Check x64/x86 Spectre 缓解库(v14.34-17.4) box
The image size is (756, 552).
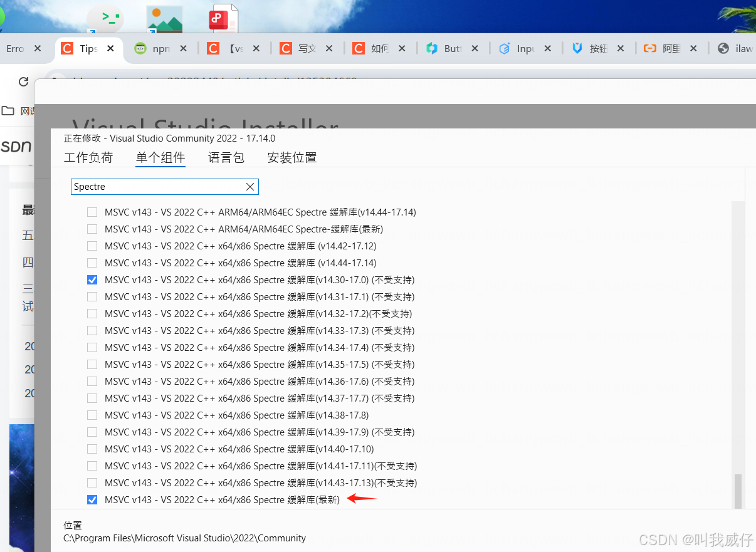pyautogui.click(x=92, y=348)
